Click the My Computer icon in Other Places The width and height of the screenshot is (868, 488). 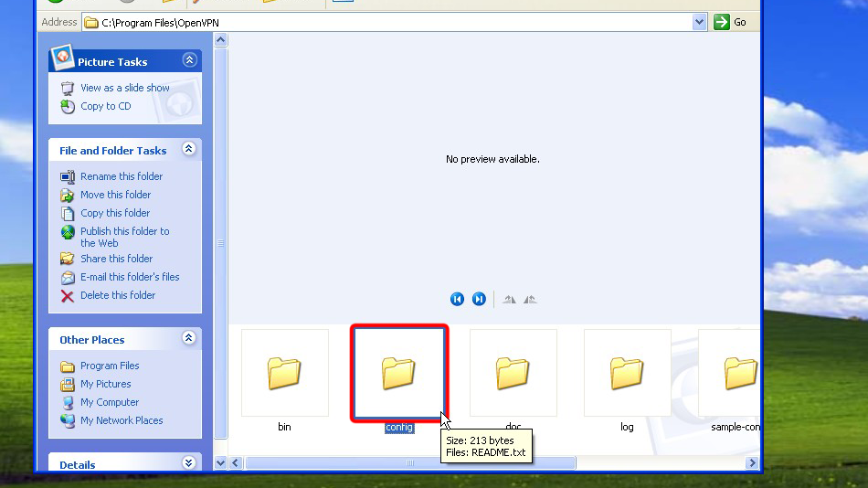[68, 402]
